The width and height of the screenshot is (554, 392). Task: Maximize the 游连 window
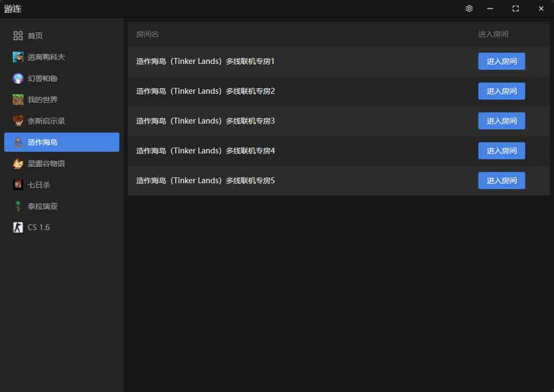click(x=516, y=9)
